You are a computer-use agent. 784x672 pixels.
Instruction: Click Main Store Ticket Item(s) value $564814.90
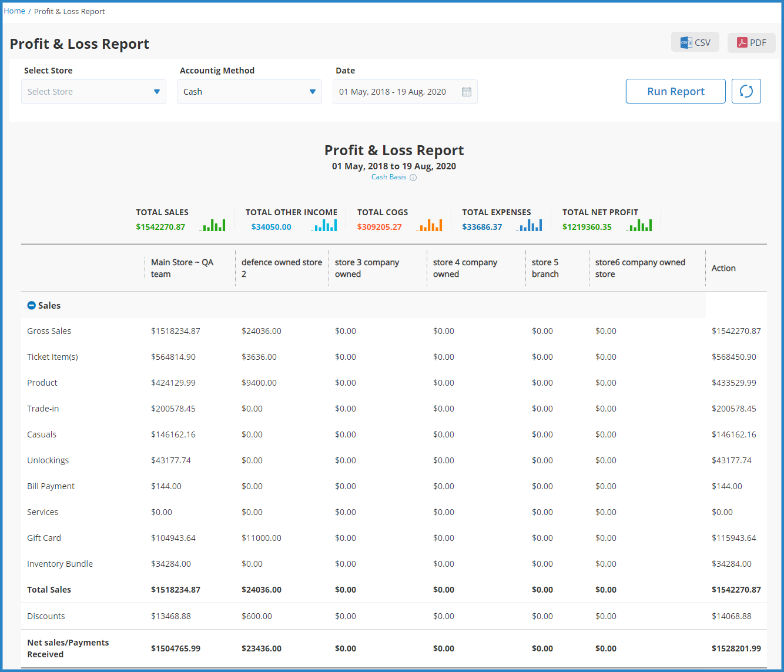[x=173, y=357]
